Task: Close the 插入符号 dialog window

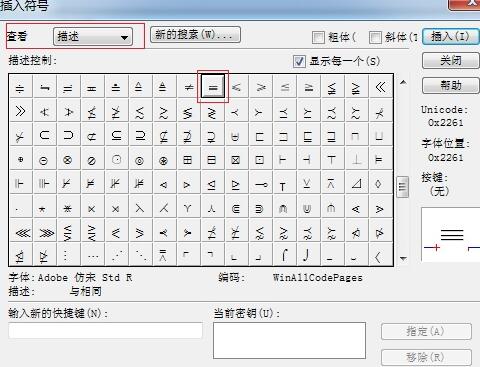Action: click(465, 4)
